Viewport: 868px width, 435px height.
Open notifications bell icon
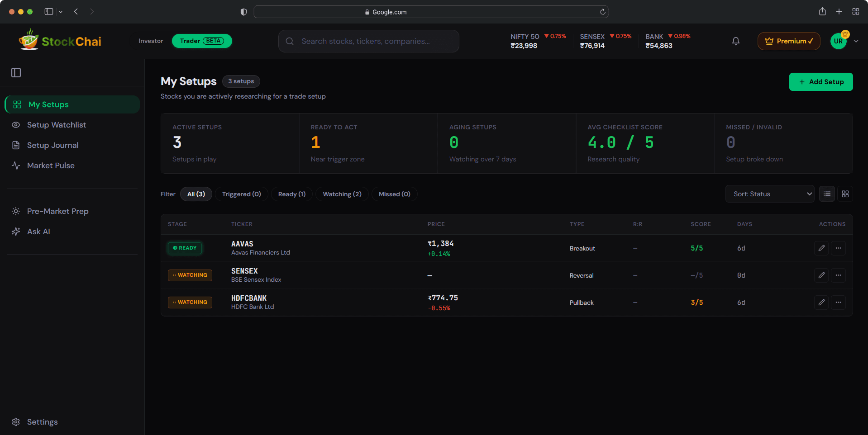point(736,41)
